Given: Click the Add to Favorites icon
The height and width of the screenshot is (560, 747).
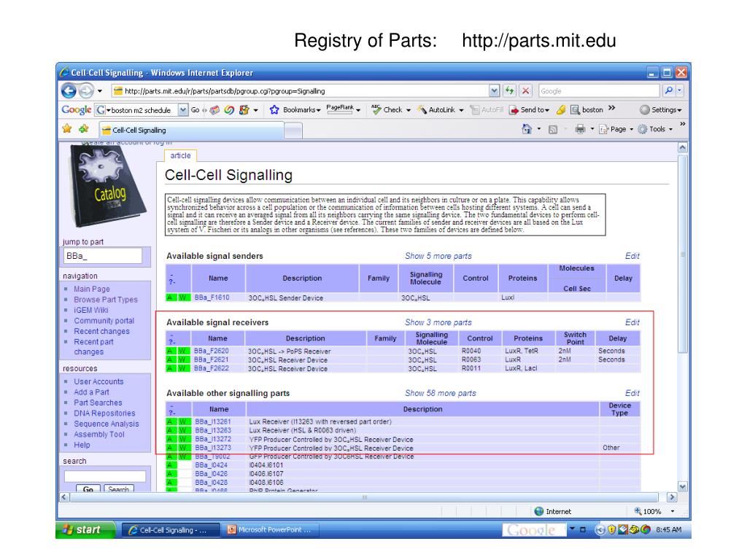Looking at the screenshot, I should pyautogui.click(x=84, y=128).
